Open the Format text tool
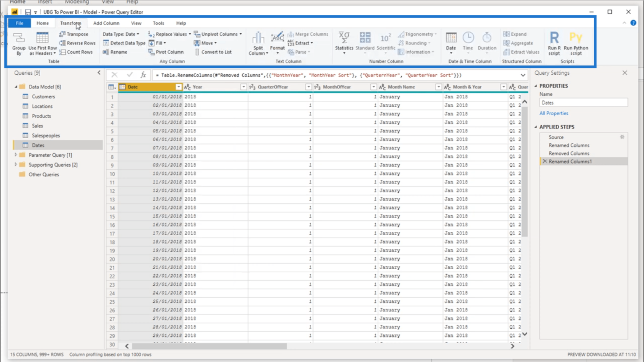The image size is (644, 362). point(277,43)
